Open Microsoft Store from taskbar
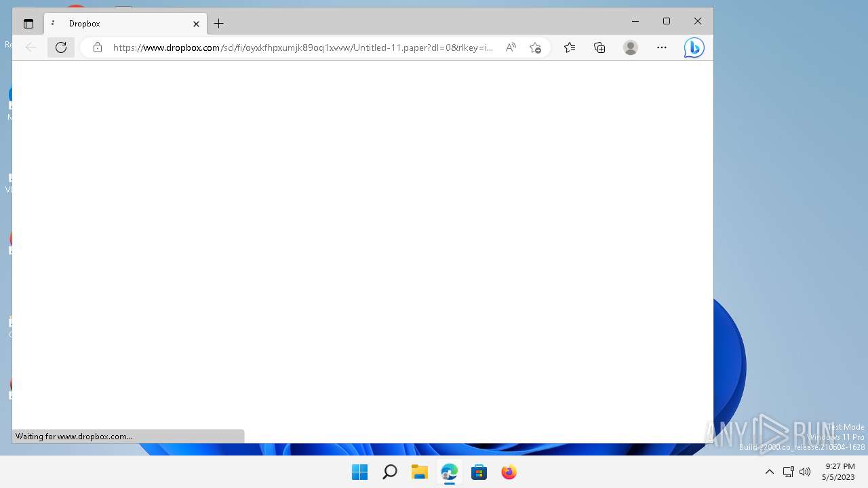 pyautogui.click(x=479, y=472)
